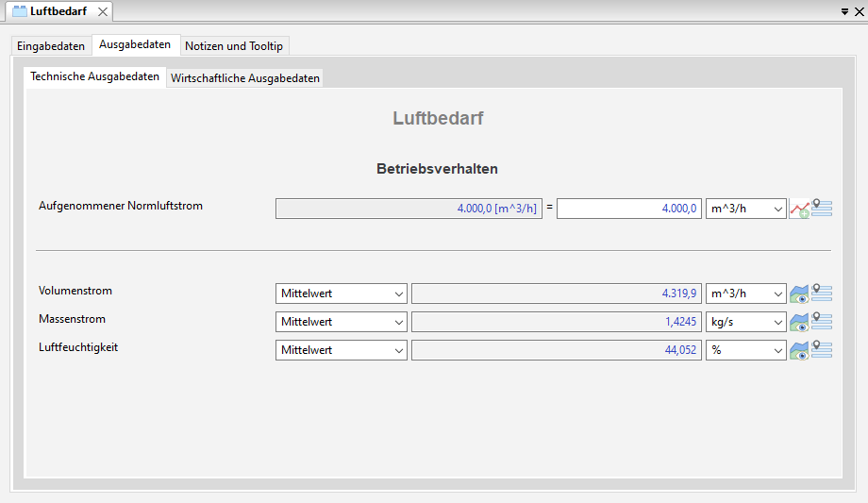
Task: Click pin-list icon in Luftfeuchtigkeit row
Action: tap(822, 349)
